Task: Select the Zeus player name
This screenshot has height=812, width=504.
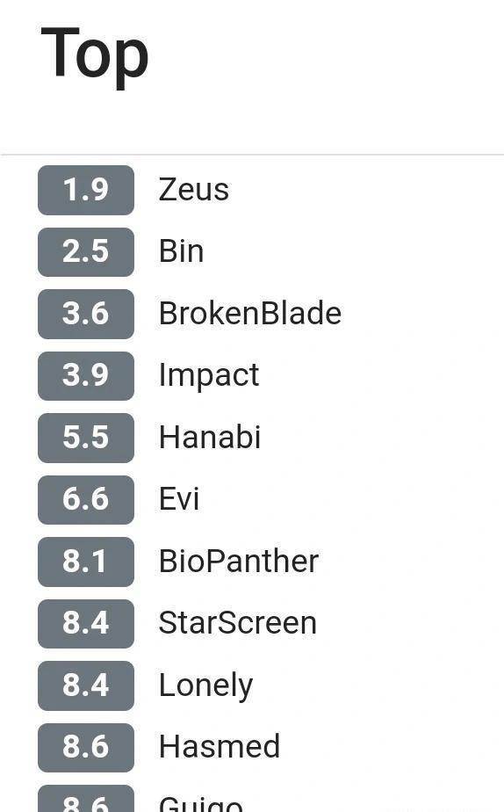Action: [193, 190]
